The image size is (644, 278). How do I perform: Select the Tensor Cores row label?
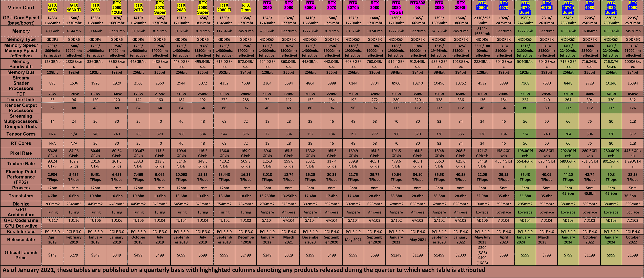point(21,134)
